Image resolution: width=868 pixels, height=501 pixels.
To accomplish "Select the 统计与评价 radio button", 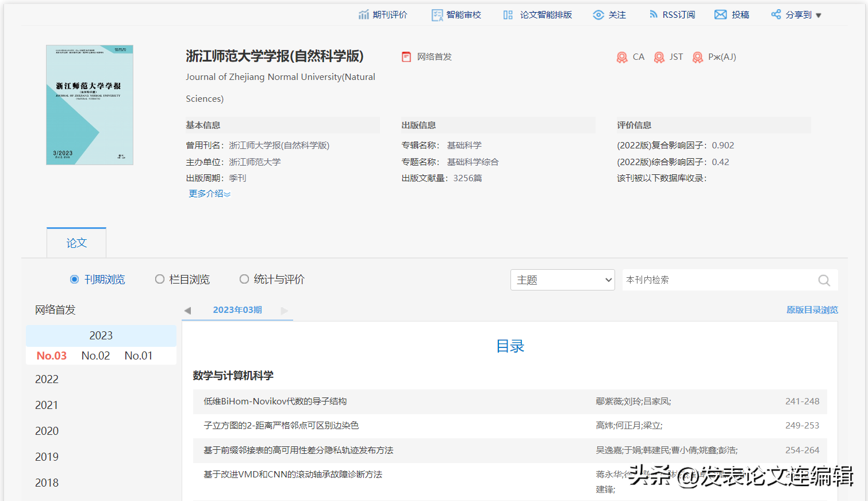I will coord(244,279).
